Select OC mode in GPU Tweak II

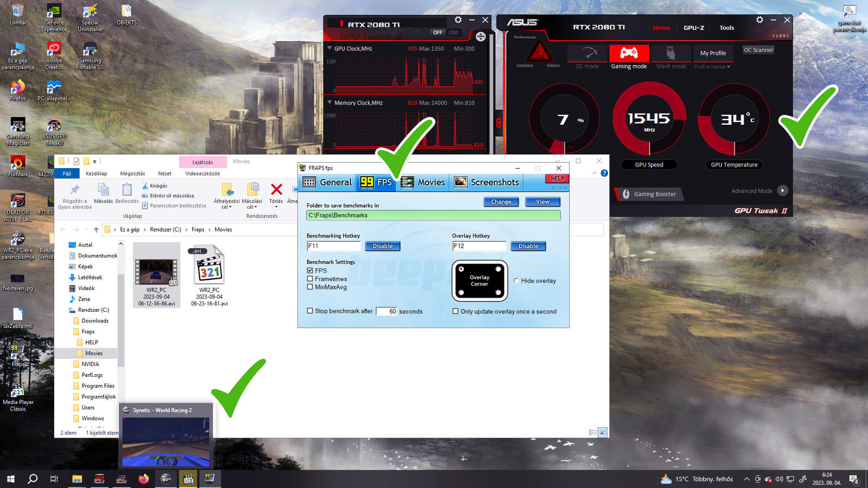pyautogui.click(x=588, y=57)
